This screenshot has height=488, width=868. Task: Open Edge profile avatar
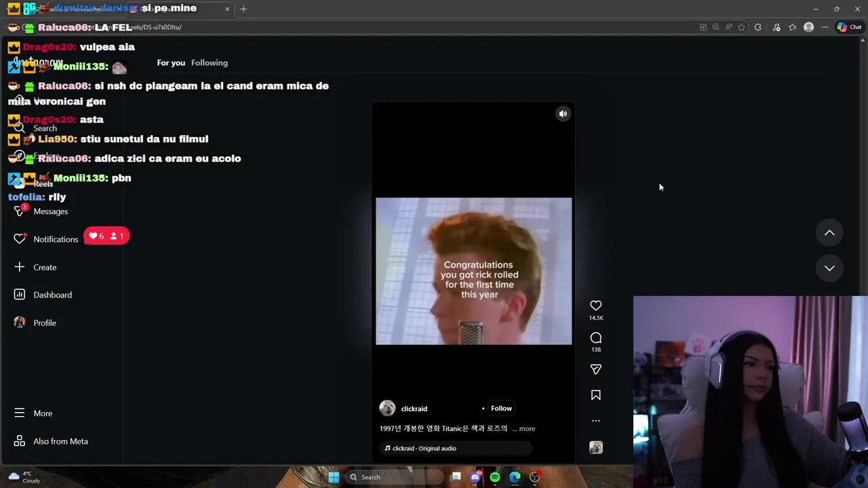point(808,27)
